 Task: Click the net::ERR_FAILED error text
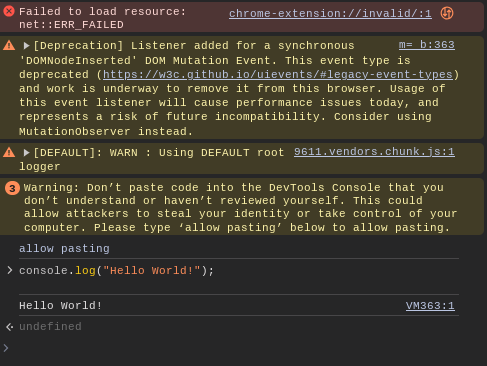pyautogui.click(x=71, y=25)
